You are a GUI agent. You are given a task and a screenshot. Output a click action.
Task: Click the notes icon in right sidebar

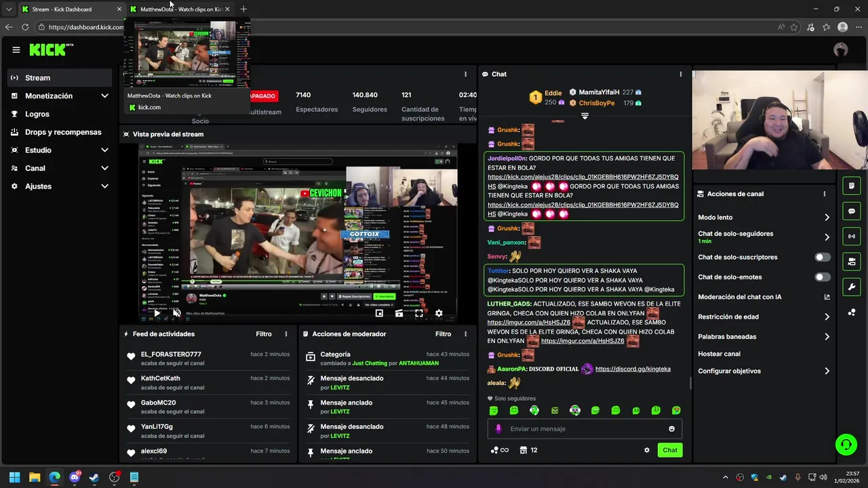[x=852, y=186]
